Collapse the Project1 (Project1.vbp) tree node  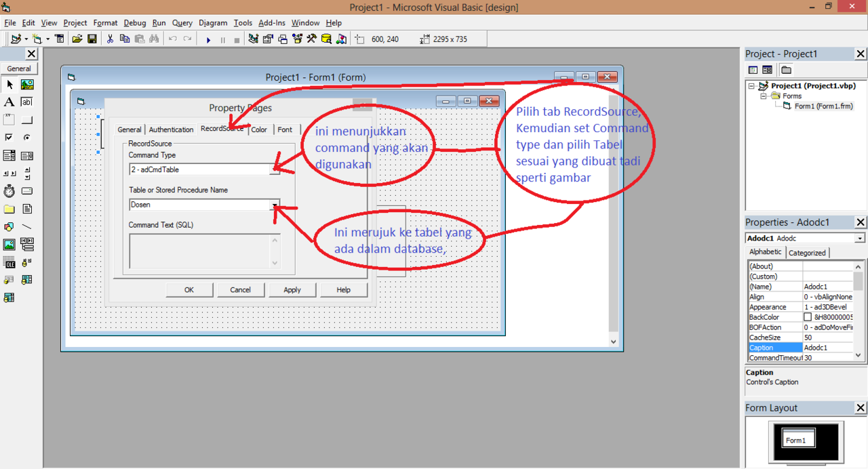tap(752, 86)
